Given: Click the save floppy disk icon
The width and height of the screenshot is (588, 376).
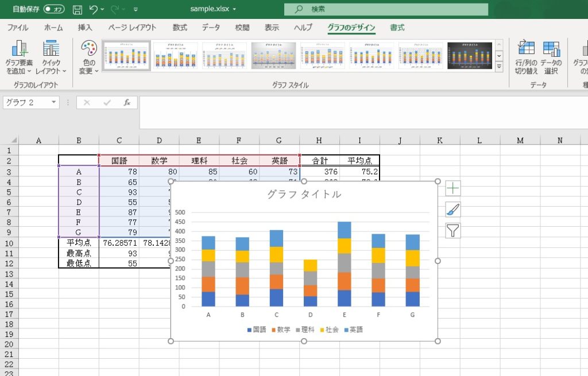Looking at the screenshot, I should click(x=78, y=9).
